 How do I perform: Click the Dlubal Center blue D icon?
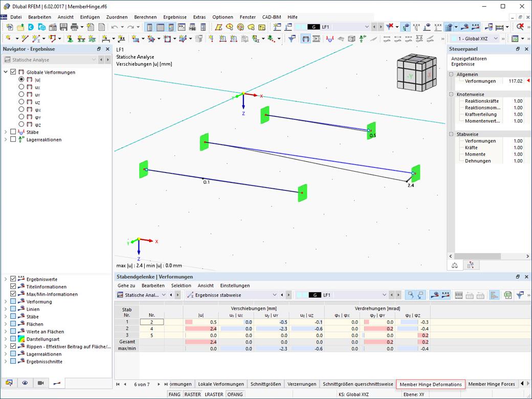31,27
